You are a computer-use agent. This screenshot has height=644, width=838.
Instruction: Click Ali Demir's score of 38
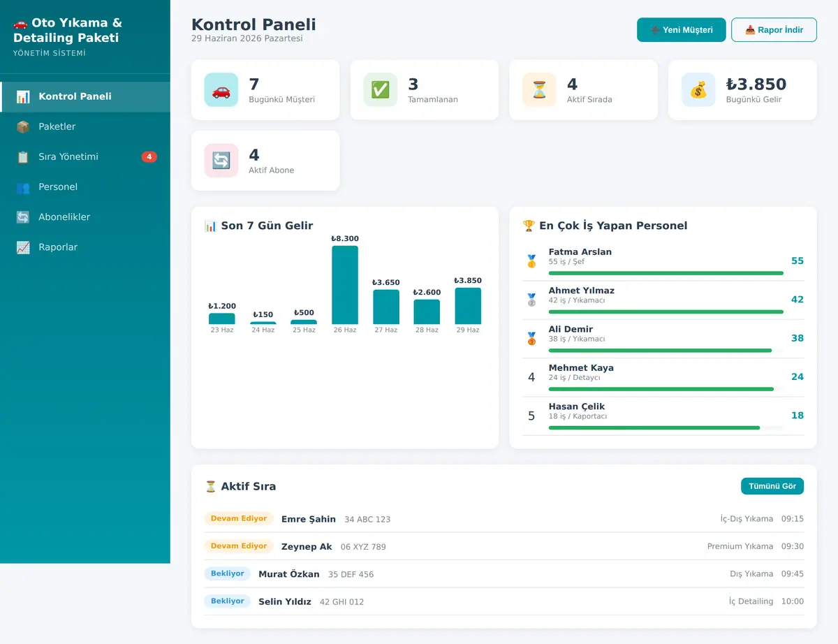tap(797, 338)
